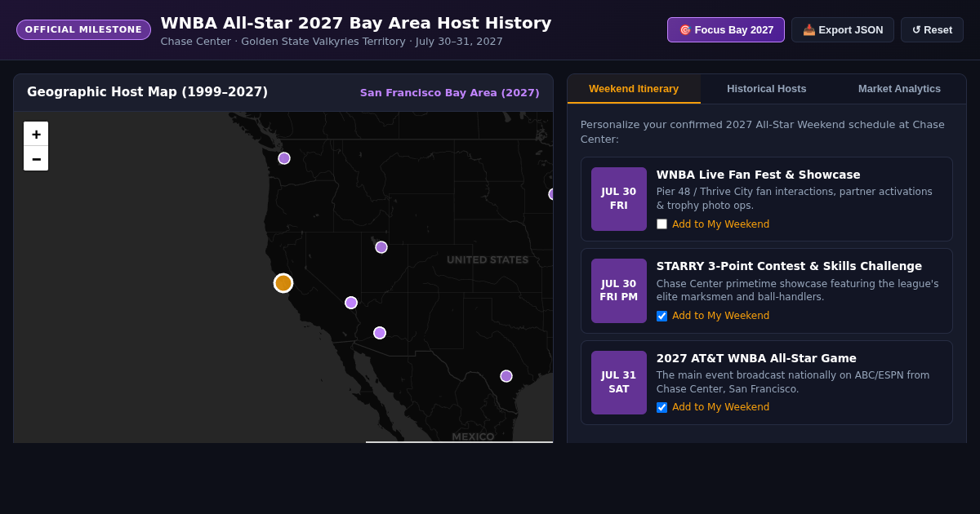Switch to the Market Analytics tab
This screenshot has width=980, height=514.
(x=899, y=89)
